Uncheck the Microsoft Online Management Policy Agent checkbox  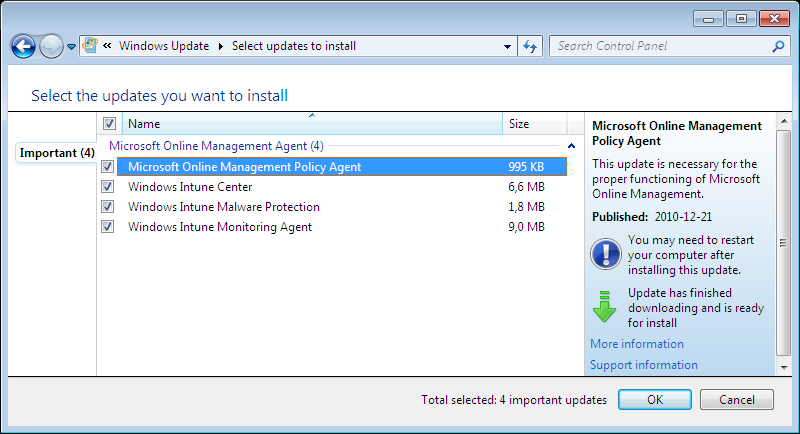pyautogui.click(x=108, y=167)
